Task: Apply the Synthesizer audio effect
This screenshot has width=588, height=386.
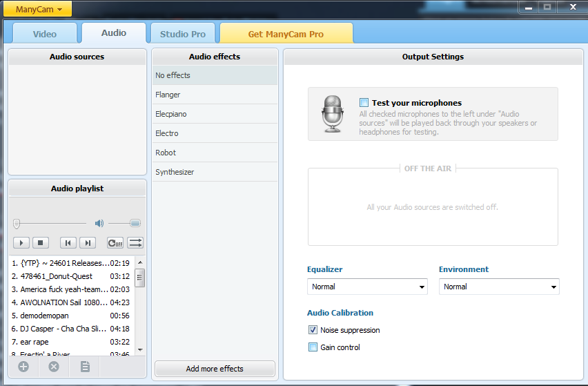Action: tap(215, 172)
